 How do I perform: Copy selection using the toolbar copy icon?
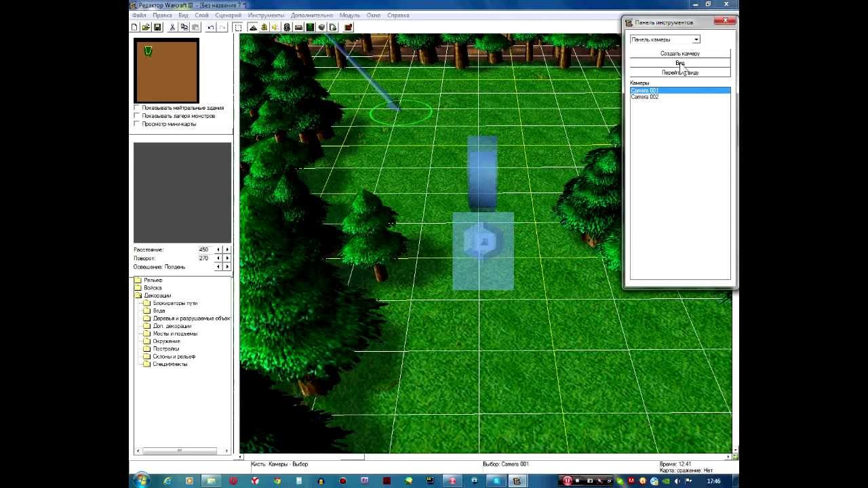(184, 27)
